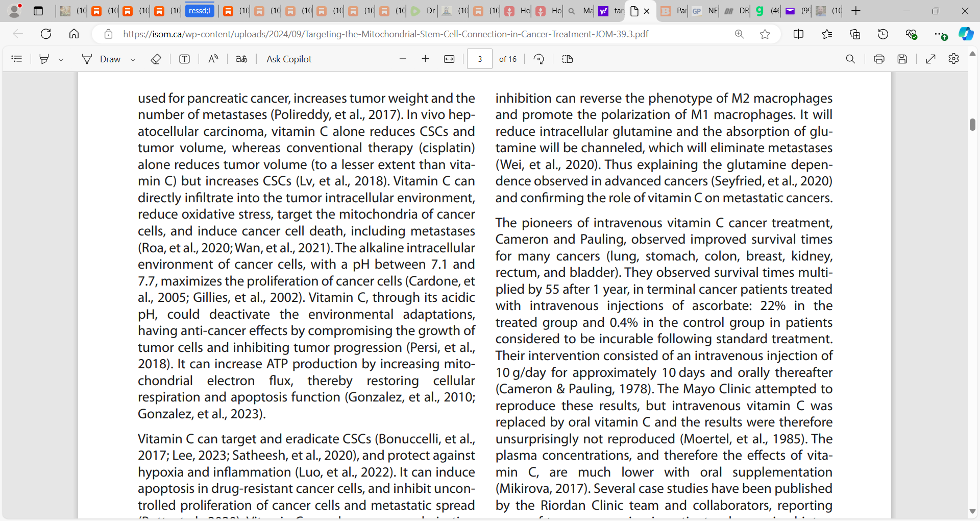
Task: Select the Erase tool
Action: 156,59
